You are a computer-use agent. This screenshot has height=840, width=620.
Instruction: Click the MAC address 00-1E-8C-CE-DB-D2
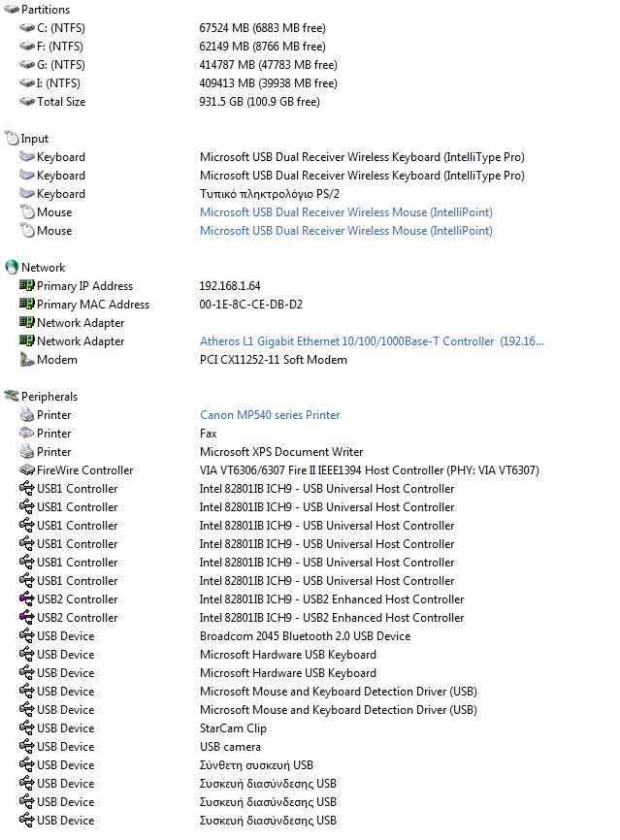click(x=250, y=305)
